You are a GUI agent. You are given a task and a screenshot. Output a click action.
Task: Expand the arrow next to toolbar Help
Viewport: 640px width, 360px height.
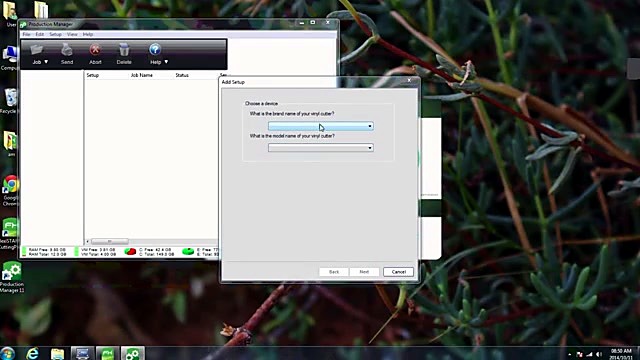[x=166, y=62]
